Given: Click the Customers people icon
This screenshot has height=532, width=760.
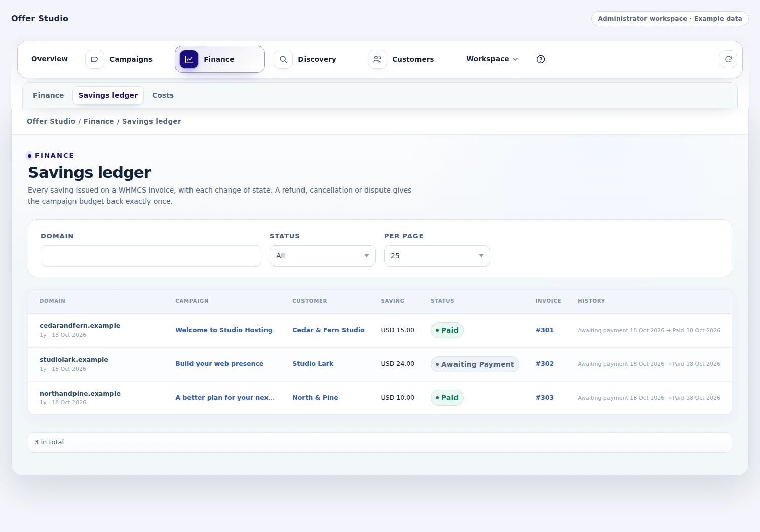Looking at the screenshot, I should pos(377,59).
